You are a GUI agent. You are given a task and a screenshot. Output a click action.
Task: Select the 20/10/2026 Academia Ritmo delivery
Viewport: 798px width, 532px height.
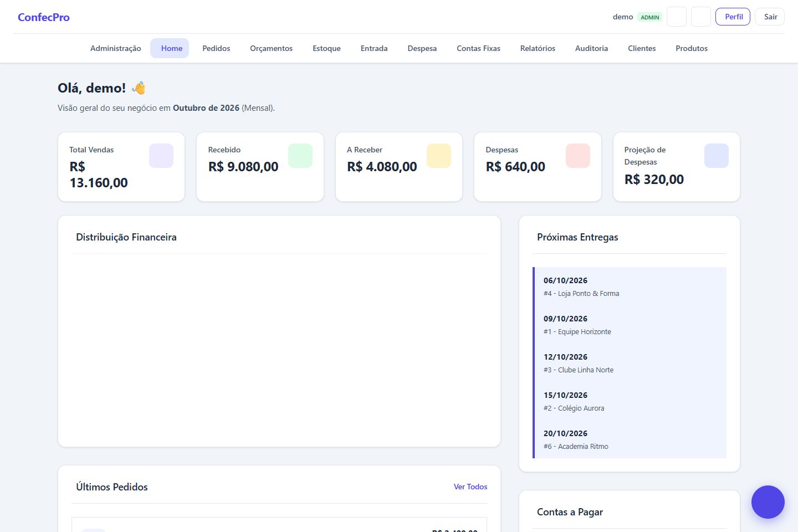pyautogui.click(x=630, y=439)
